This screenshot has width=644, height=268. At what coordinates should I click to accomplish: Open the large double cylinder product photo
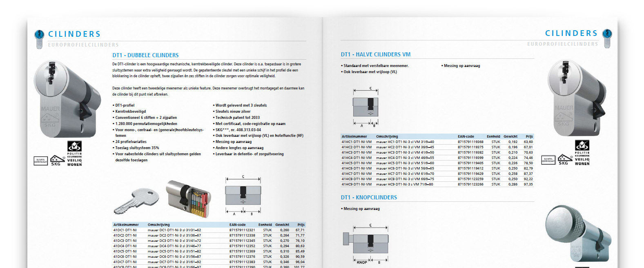point(67,99)
